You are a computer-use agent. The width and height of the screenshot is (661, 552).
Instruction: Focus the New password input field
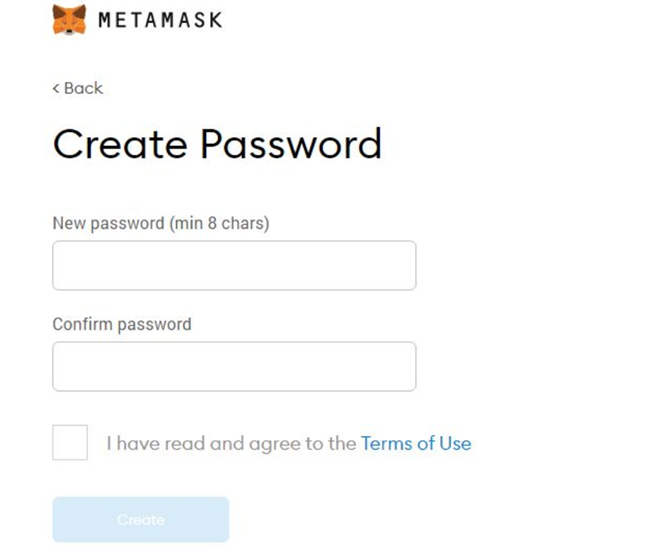234,265
